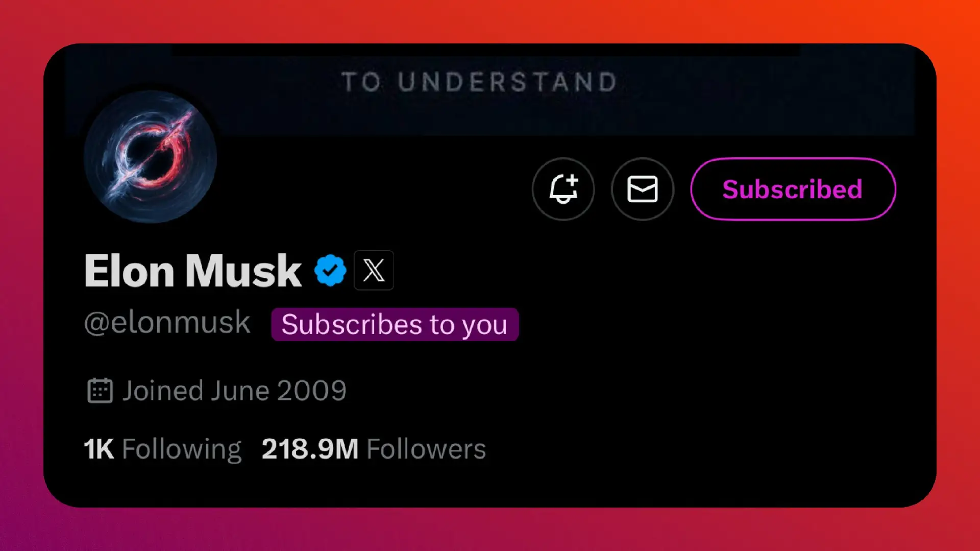Click the word "Musk" in the profile name
The height and width of the screenshot is (551, 980).
pyautogui.click(x=243, y=271)
